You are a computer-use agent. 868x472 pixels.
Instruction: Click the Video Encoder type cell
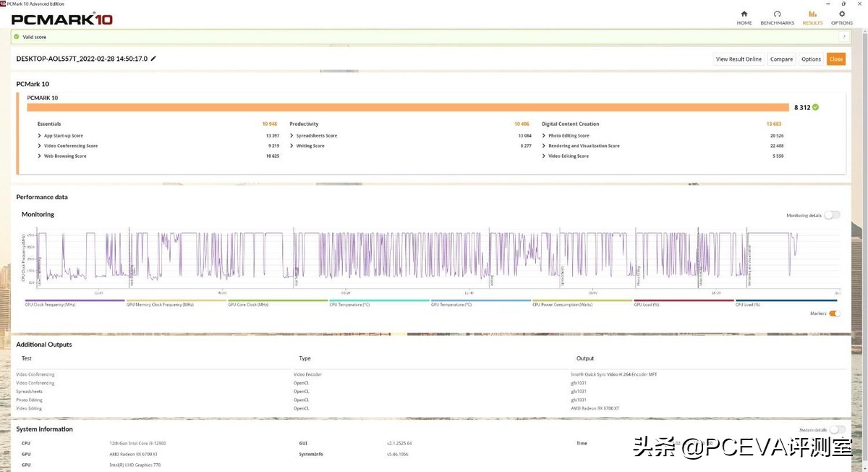pos(307,374)
